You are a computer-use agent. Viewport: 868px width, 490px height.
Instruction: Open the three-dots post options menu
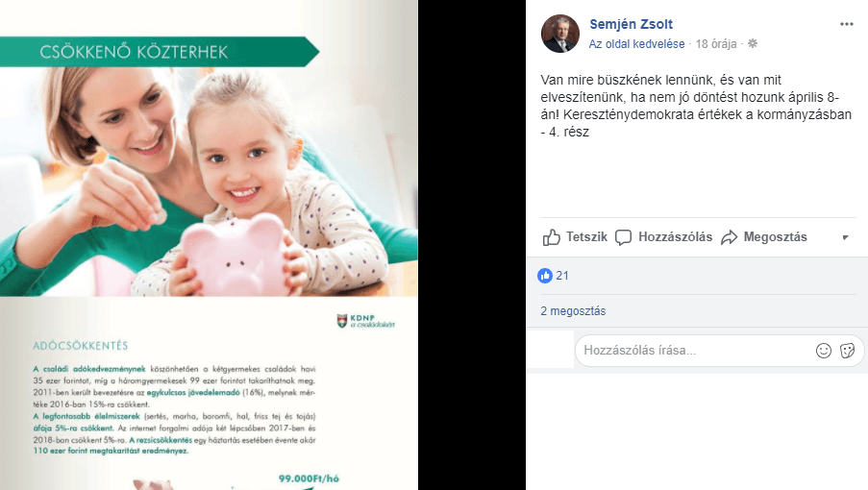click(x=847, y=24)
